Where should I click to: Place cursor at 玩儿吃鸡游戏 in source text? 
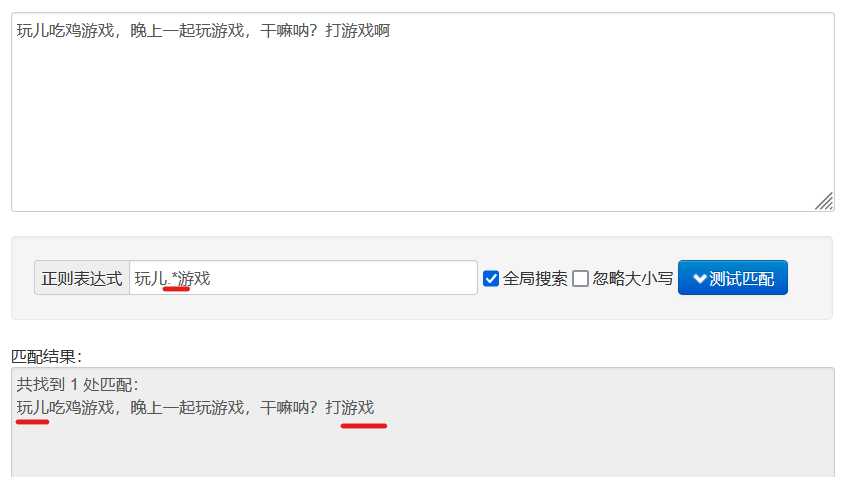[x=65, y=30]
